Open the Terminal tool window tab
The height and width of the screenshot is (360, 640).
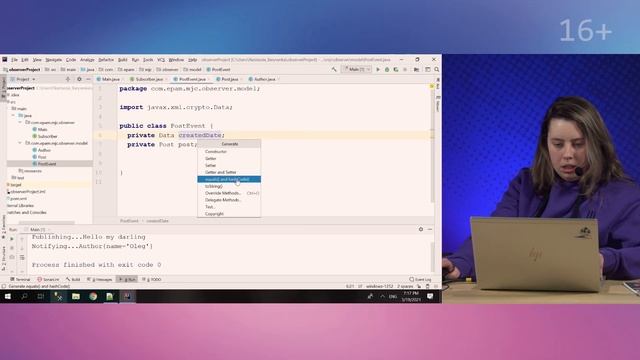click(20, 280)
